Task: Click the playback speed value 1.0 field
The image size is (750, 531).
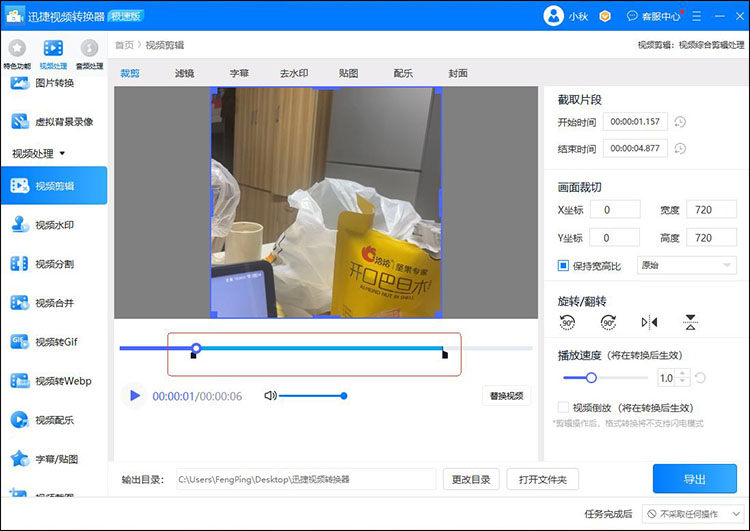Action: [667, 378]
